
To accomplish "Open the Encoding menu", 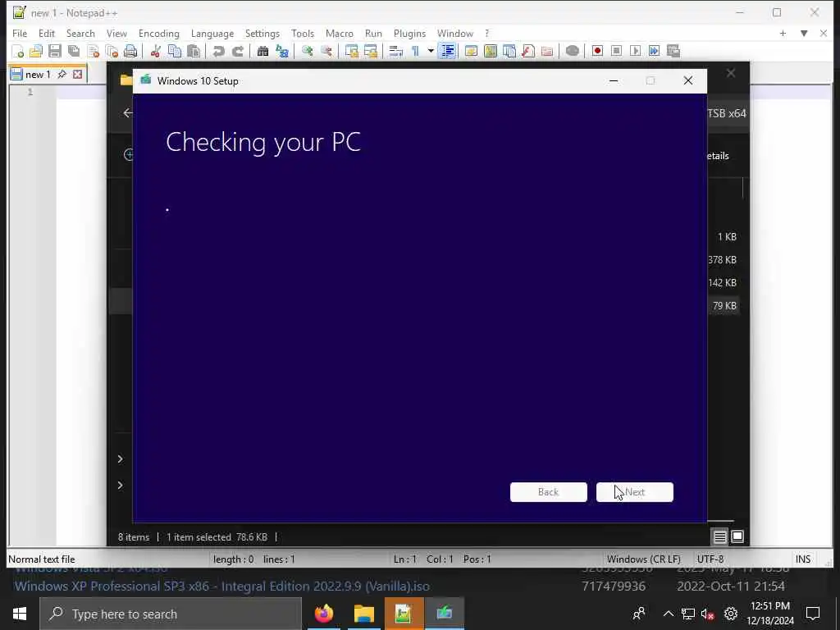I will 158,33.
